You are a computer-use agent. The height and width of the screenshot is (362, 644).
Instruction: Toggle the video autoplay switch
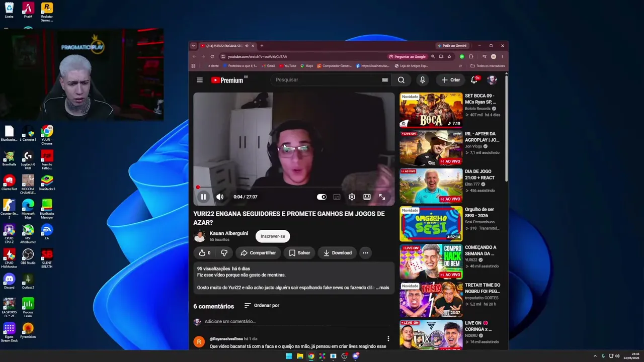point(321,197)
